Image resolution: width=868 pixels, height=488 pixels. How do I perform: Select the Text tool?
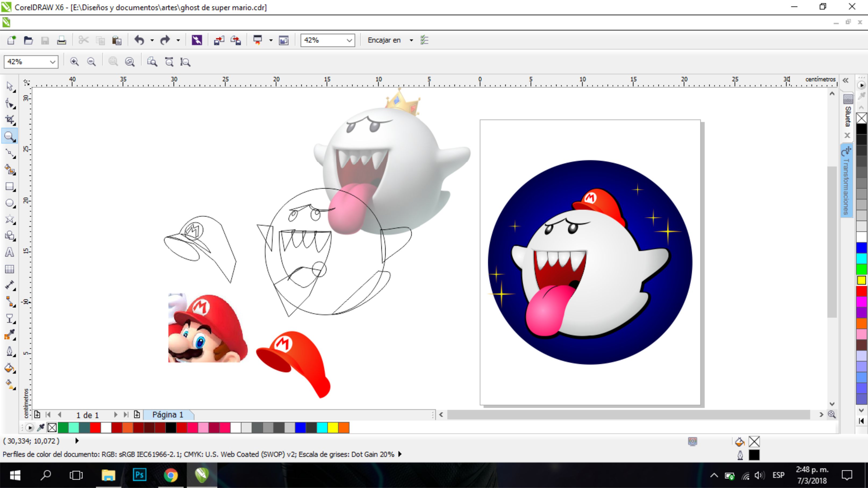click(x=10, y=252)
